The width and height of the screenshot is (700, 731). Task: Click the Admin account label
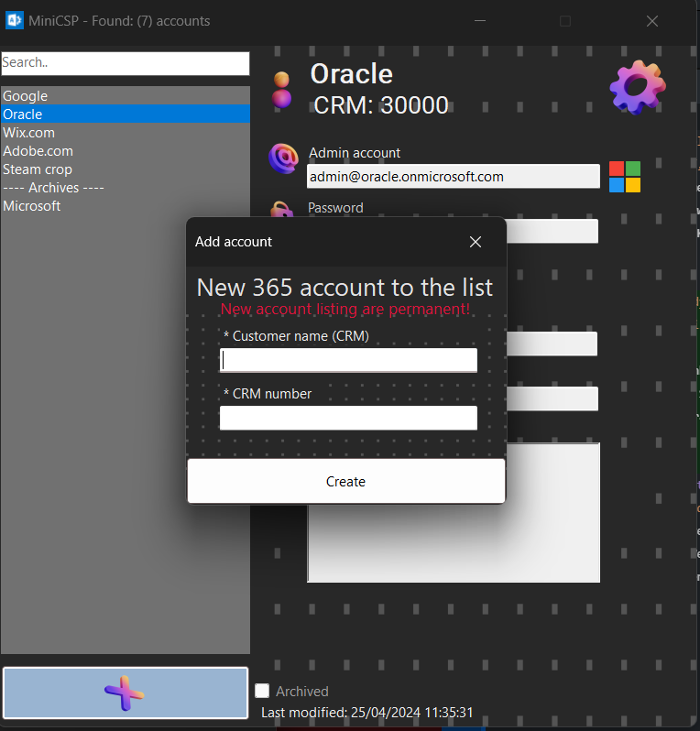(x=355, y=153)
